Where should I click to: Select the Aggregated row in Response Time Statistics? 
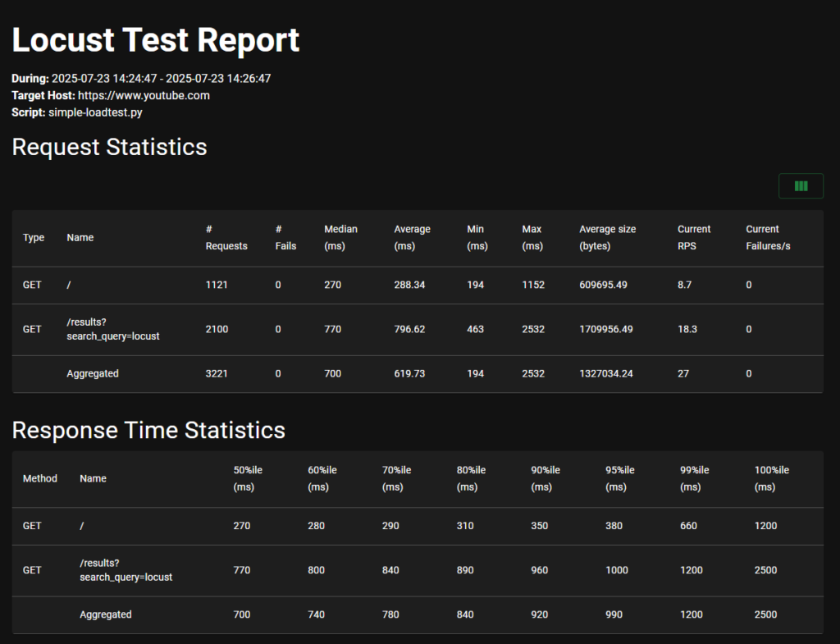[x=106, y=614]
